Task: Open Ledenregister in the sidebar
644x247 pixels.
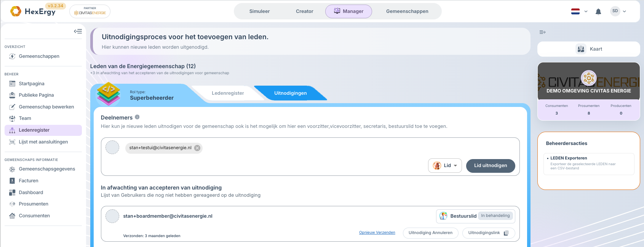Action: (43, 130)
